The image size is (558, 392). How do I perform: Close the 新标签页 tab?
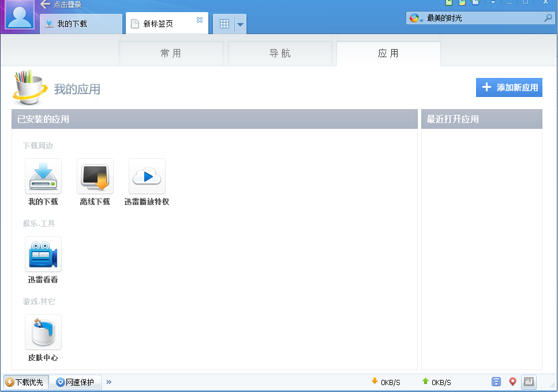(200, 20)
